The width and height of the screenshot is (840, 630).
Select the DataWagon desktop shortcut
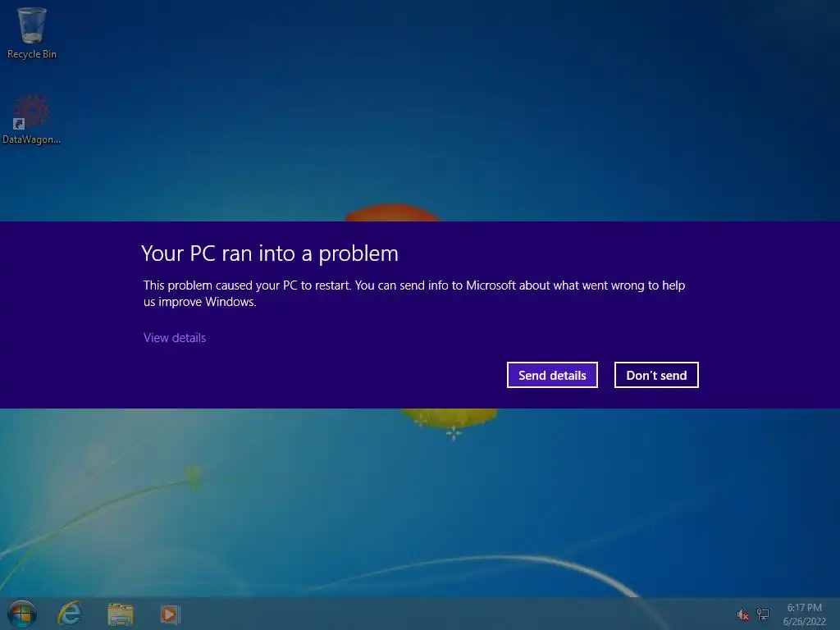click(x=31, y=120)
